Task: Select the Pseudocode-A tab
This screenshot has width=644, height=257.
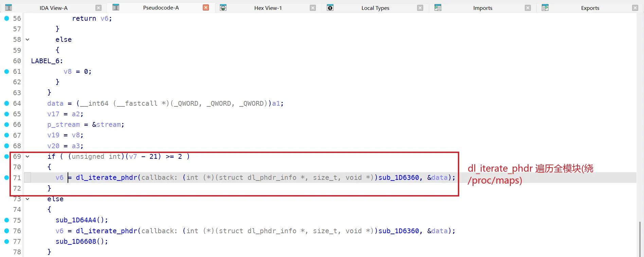Action: pyautogui.click(x=161, y=8)
